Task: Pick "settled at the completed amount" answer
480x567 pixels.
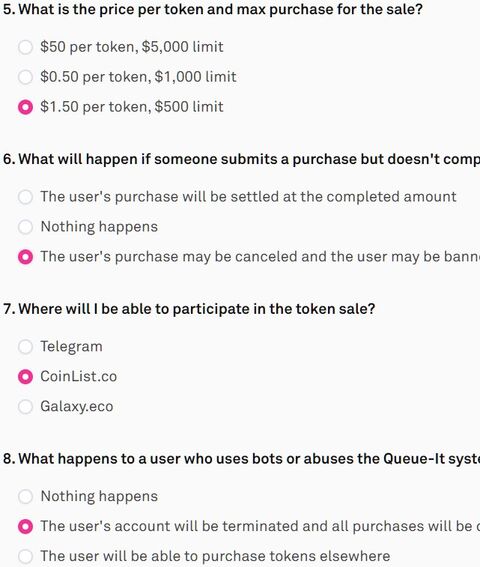Action: point(25,197)
